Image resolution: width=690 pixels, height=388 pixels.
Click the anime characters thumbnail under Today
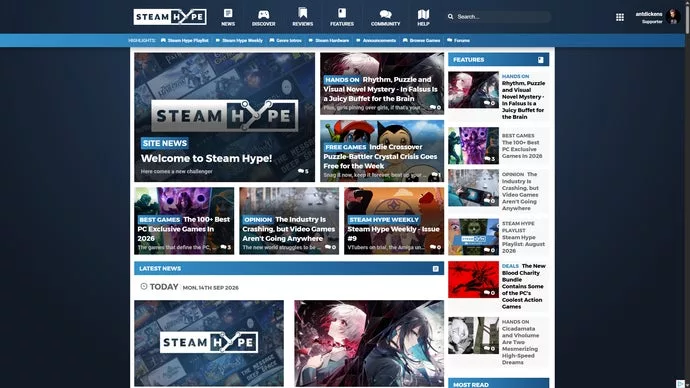click(369, 343)
